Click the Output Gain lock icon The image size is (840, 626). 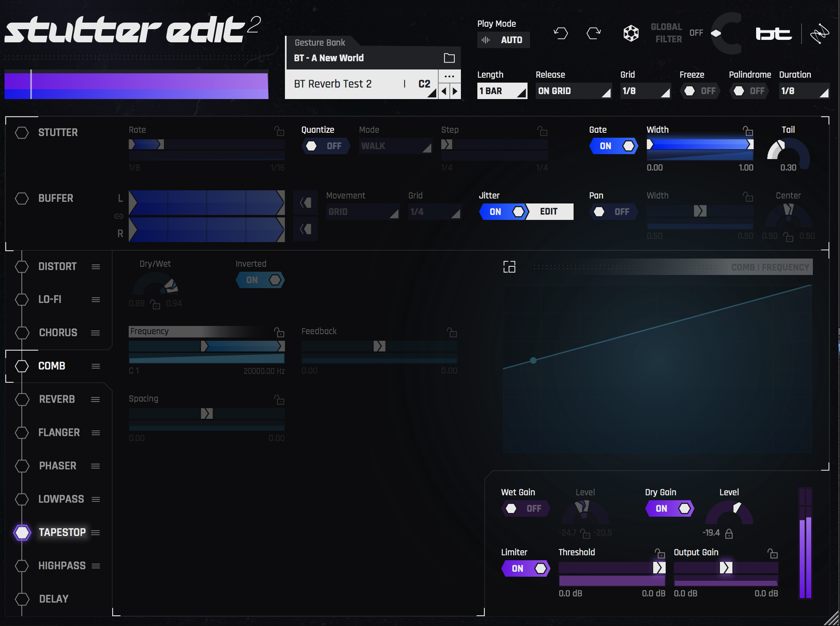point(773,553)
